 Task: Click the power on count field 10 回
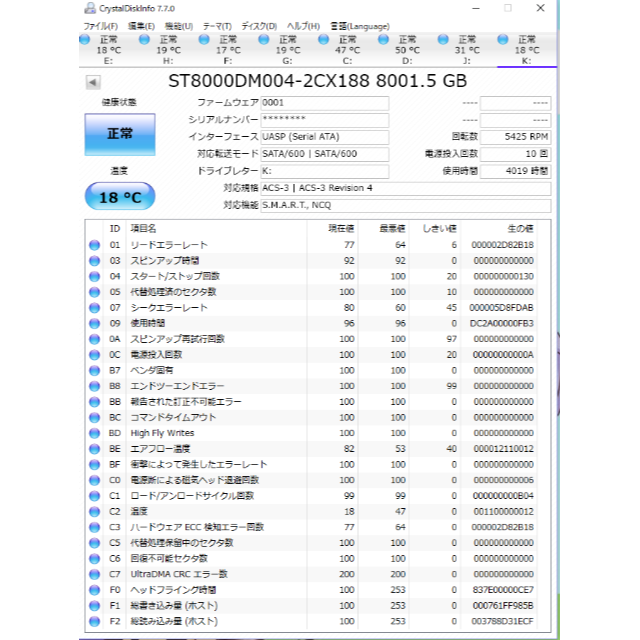516,154
